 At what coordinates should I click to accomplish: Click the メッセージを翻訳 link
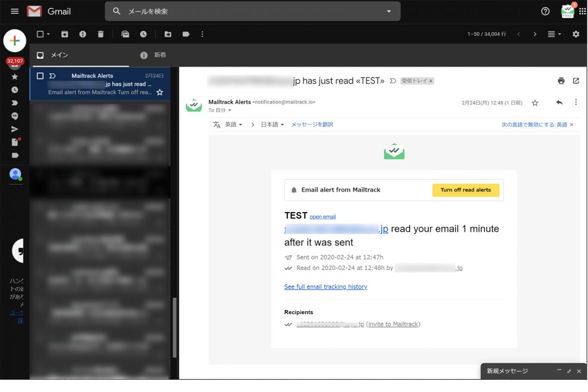[x=312, y=124]
